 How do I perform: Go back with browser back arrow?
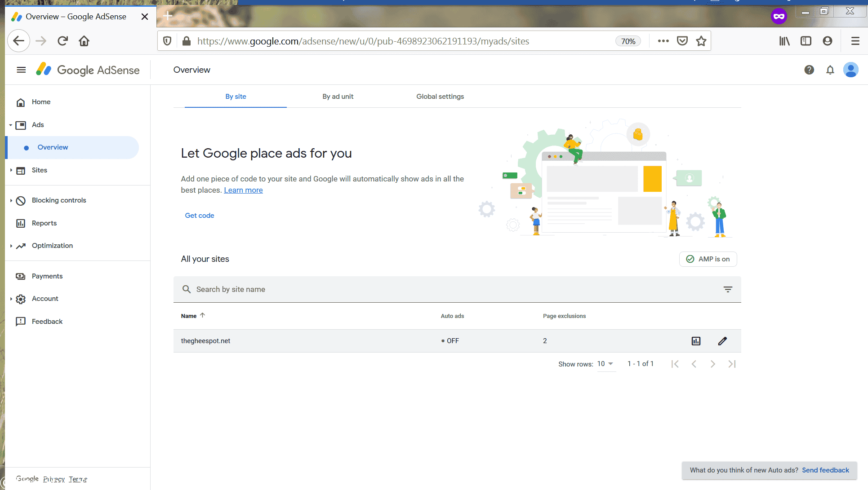pyautogui.click(x=18, y=41)
